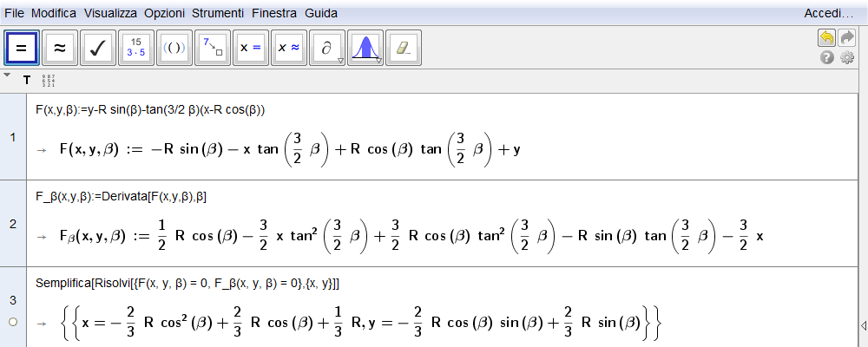Toggle the virtual keyboard numbers icon
Screen dimensions: 868x347
click(49, 81)
